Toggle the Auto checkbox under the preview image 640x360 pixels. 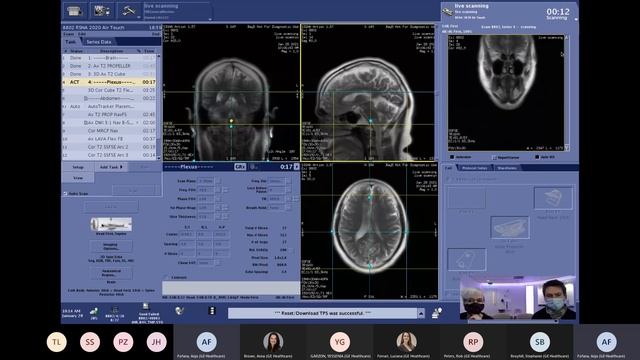(537, 157)
